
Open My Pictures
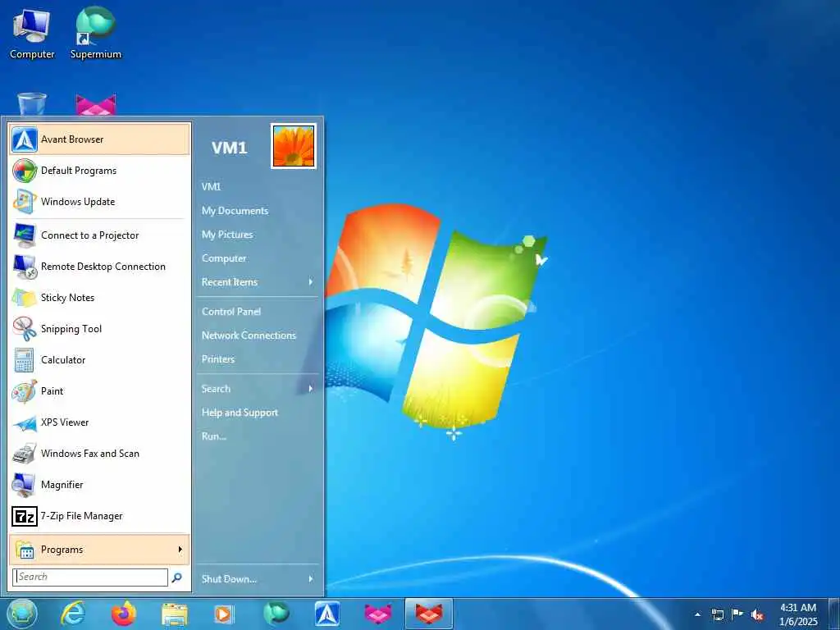coord(227,234)
